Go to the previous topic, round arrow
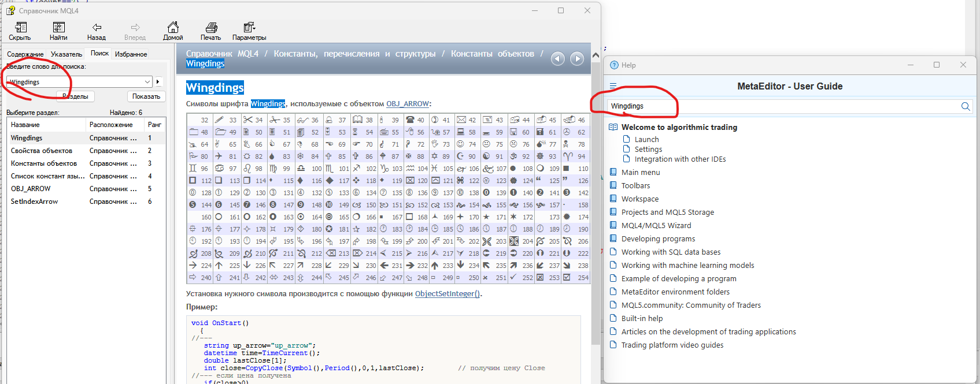The width and height of the screenshot is (980, 384). (x=558, y=58)
